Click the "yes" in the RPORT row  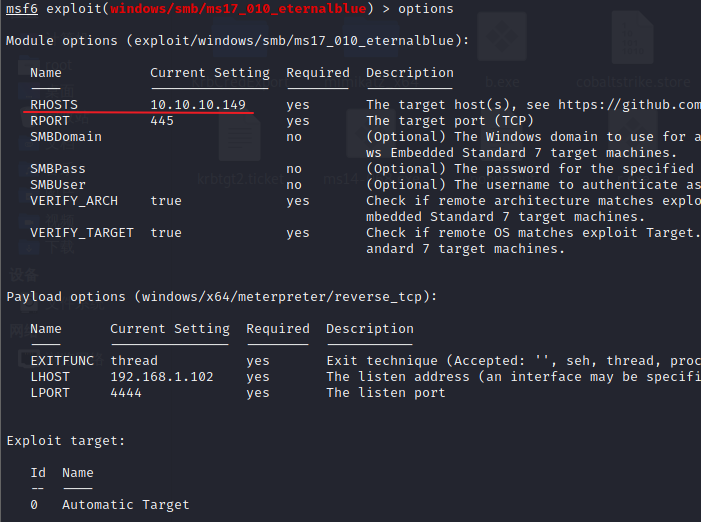(x=298, y=121)
